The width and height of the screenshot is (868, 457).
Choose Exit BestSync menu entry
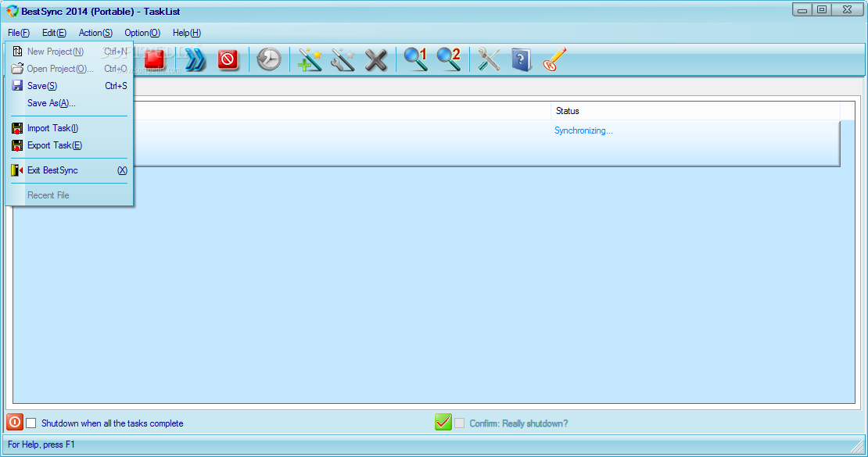(69, 170)
